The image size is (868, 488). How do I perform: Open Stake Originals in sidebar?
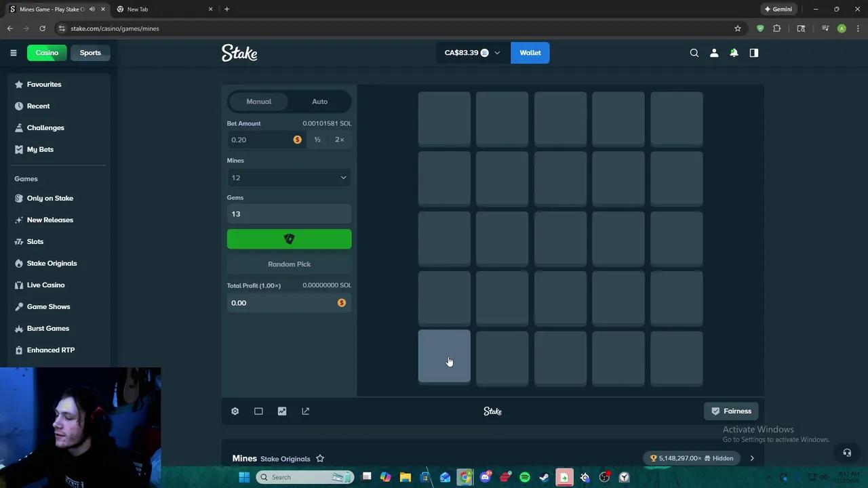[x=52, y=263]
